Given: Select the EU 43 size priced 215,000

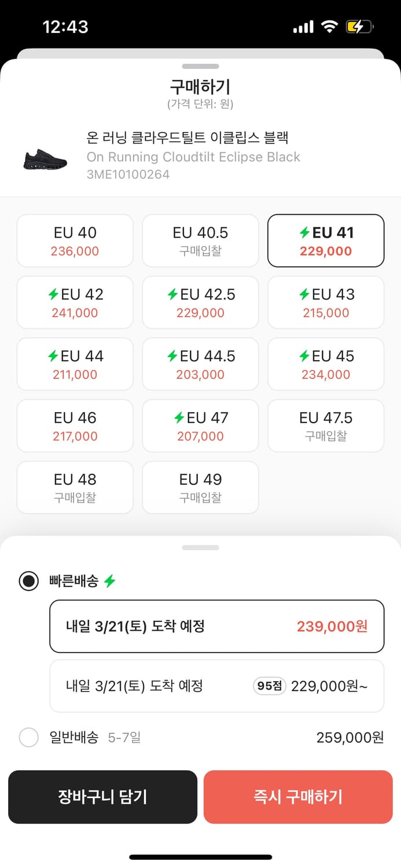Looking at the screenshot, I should [x=326, y=302].
